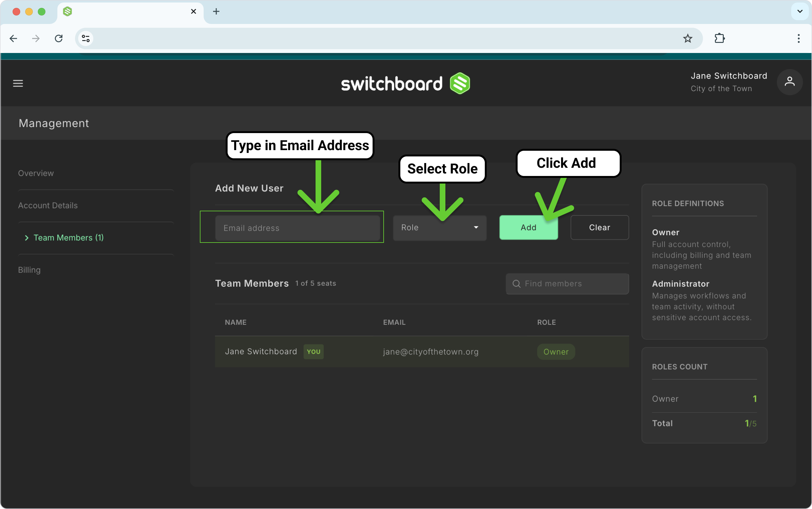The width and height of the screenshot is (812, 509).
Task: Click the Owner count row in Roles Count
Action: pyautogui.click(x=704, y=399)
